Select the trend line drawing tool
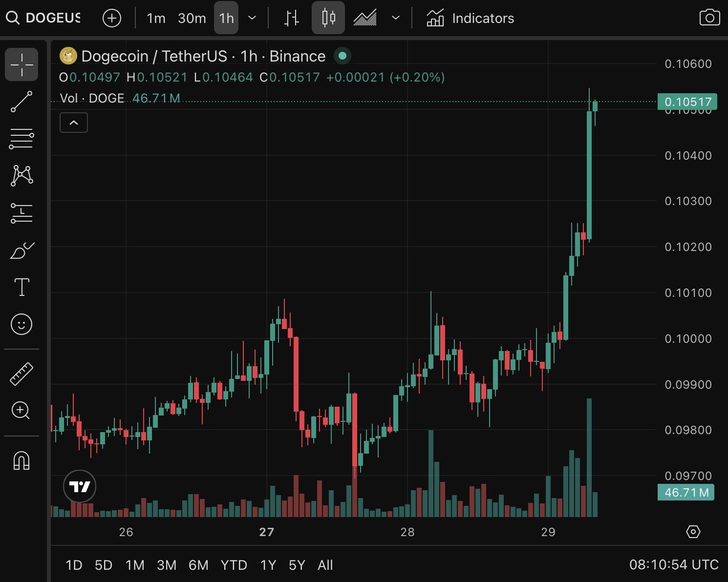The image size is (728, 582). [x=21, y=102]
